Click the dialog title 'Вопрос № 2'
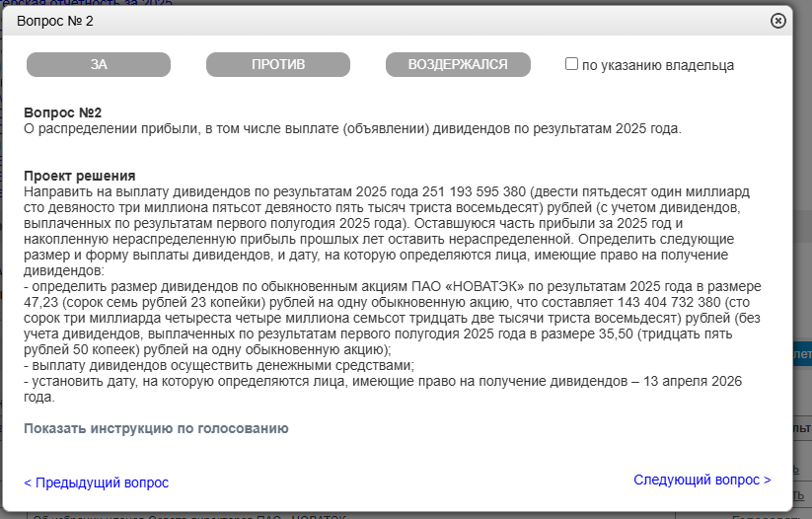This screenshot has height=519, width=812. (55, 22)
